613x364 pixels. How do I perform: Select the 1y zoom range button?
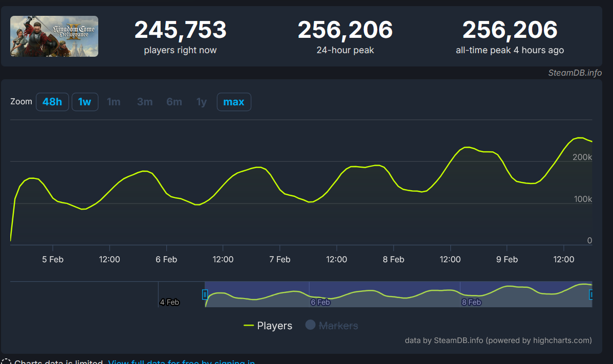tap(201, 102)
